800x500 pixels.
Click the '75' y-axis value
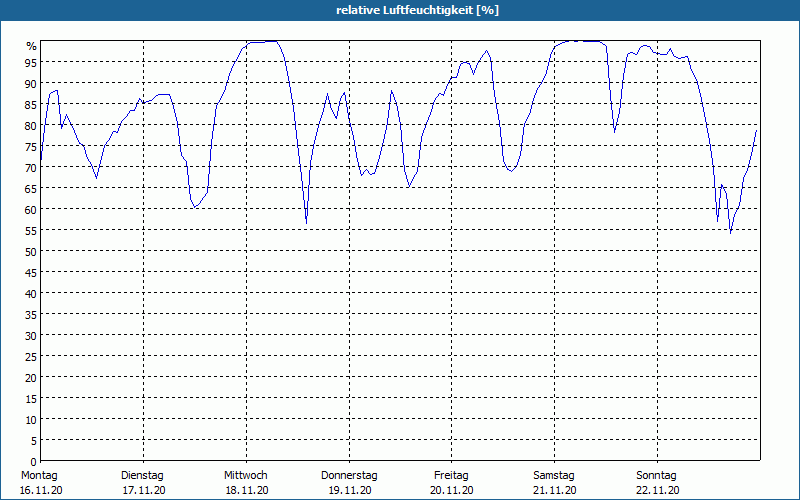coord(31,147)
